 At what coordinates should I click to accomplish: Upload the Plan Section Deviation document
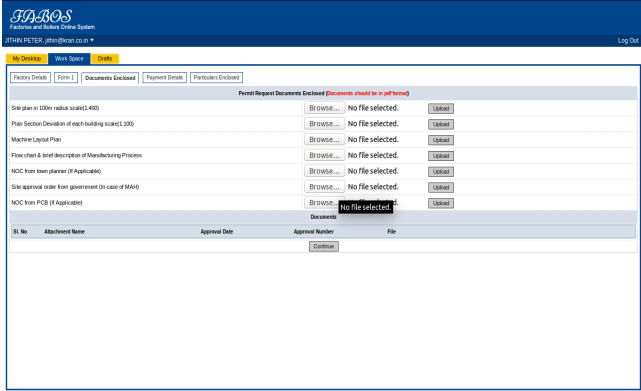(441, 124)
